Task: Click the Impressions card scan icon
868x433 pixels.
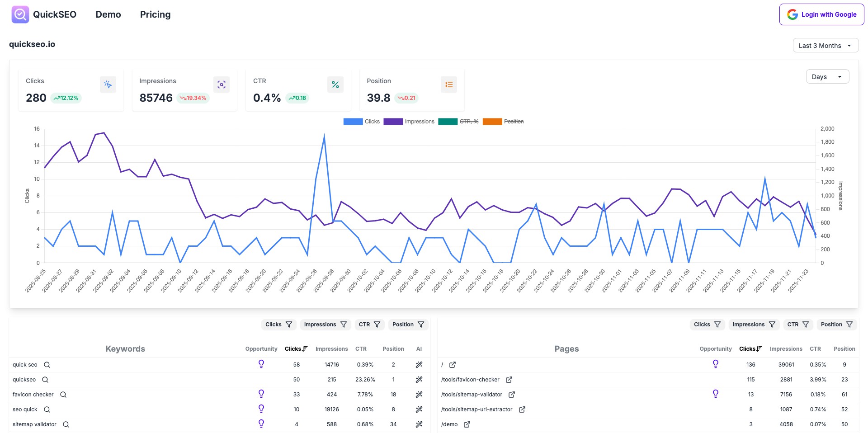Action: 222,85
